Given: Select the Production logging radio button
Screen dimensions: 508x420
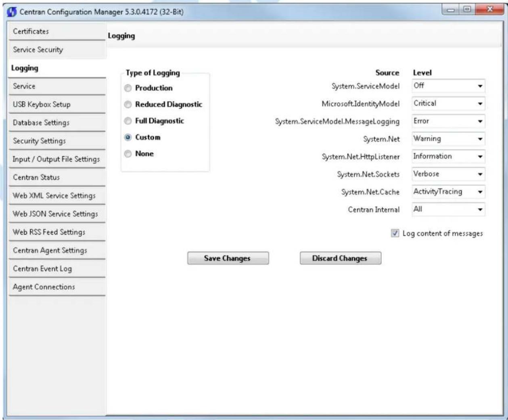Looking at the screenshot, I should pos(128,88).
